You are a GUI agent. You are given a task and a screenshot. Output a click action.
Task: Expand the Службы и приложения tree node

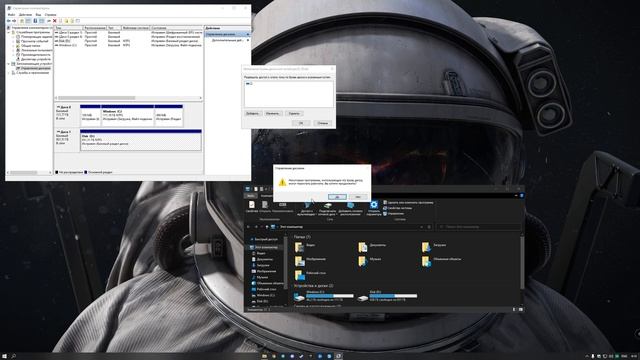[9, 73]
